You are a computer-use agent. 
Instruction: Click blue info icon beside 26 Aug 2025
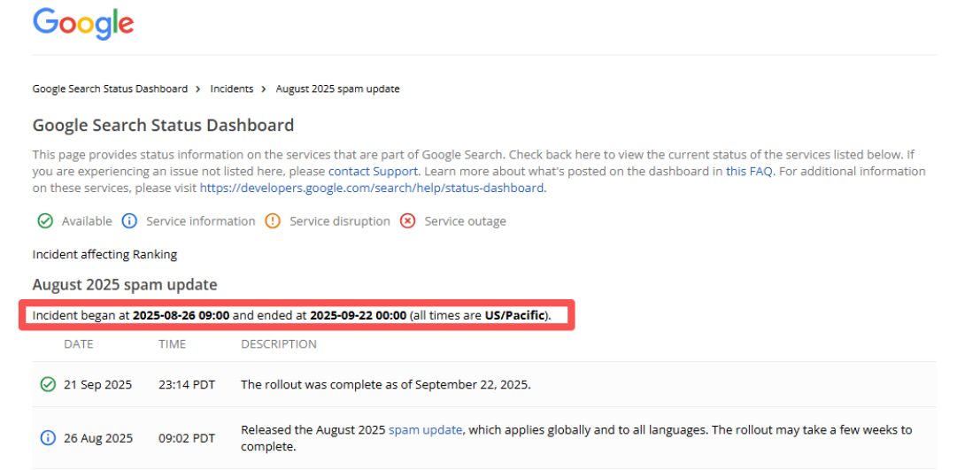[48, 438]
